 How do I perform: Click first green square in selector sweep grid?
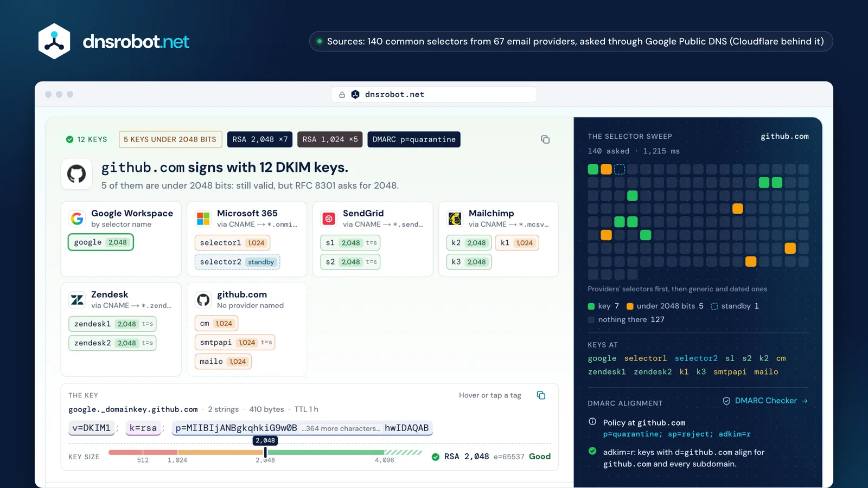(x=593, y=169)
